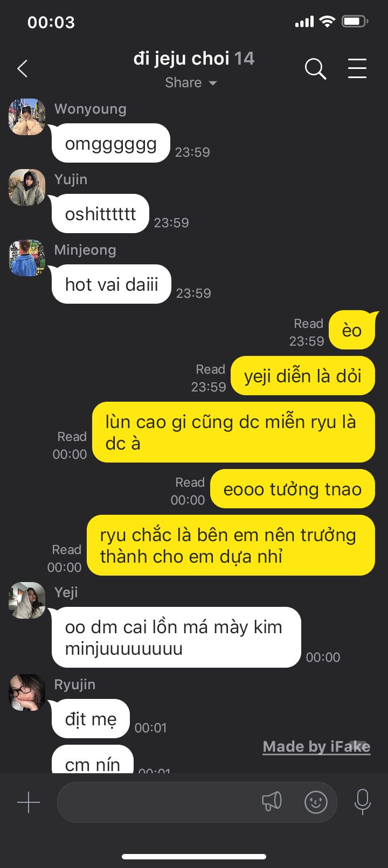Click the Made by iFake link
388x868 pixels.
316,747
